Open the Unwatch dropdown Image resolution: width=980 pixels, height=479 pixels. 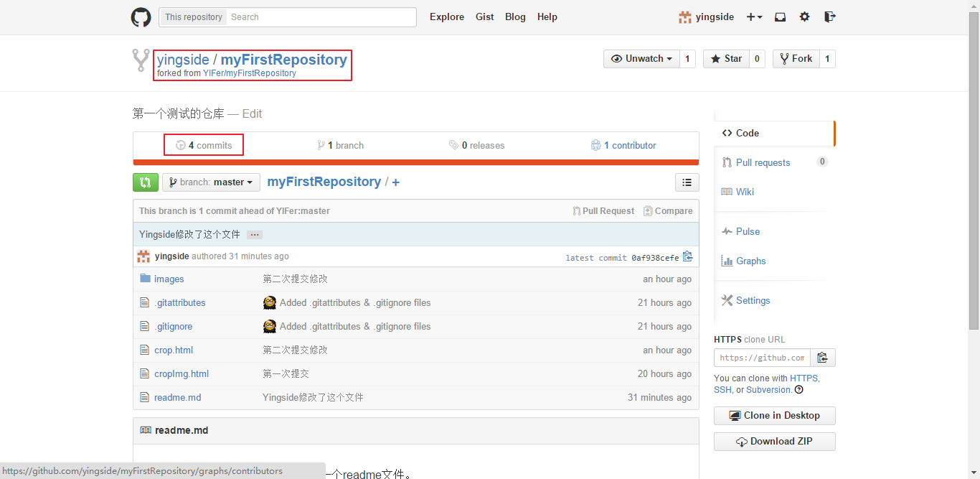pos(641,59)
